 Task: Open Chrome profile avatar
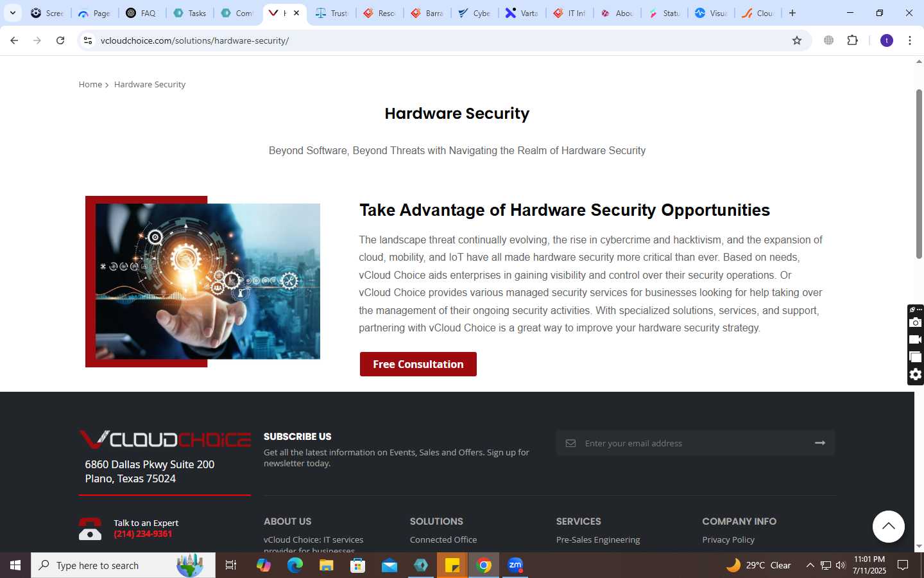[887, 40]
